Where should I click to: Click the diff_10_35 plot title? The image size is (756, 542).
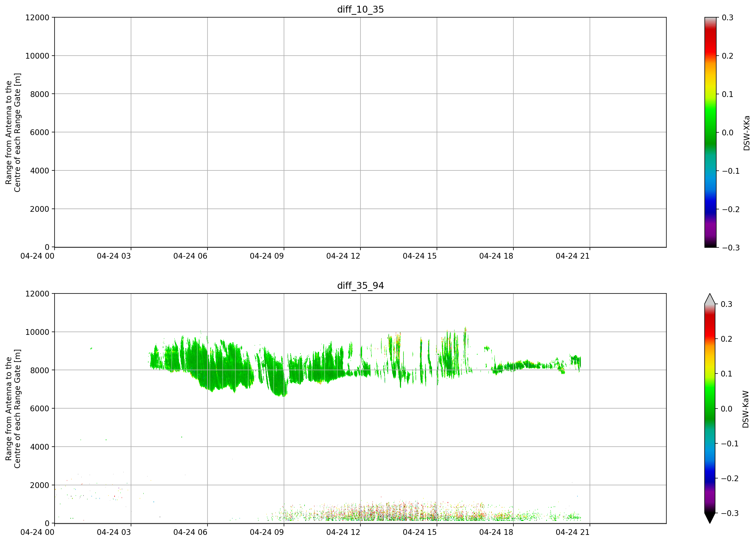pyautogui.click(x=360, y=9)
